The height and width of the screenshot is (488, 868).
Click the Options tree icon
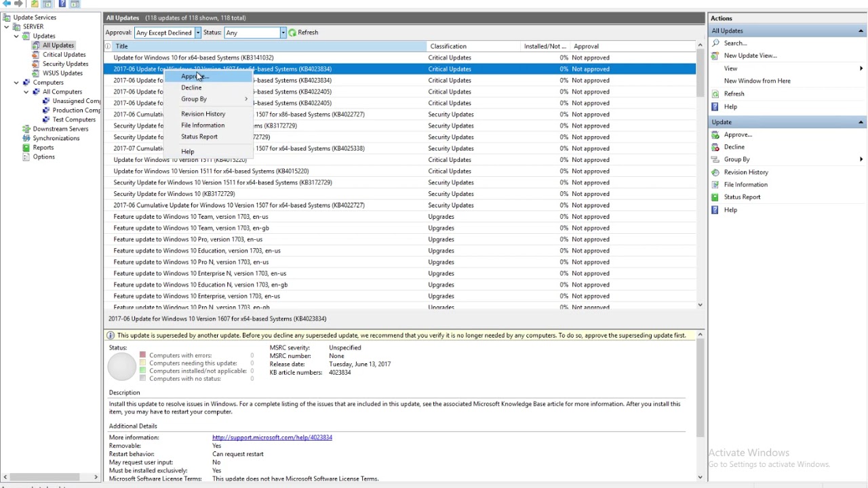click(26, 157)
